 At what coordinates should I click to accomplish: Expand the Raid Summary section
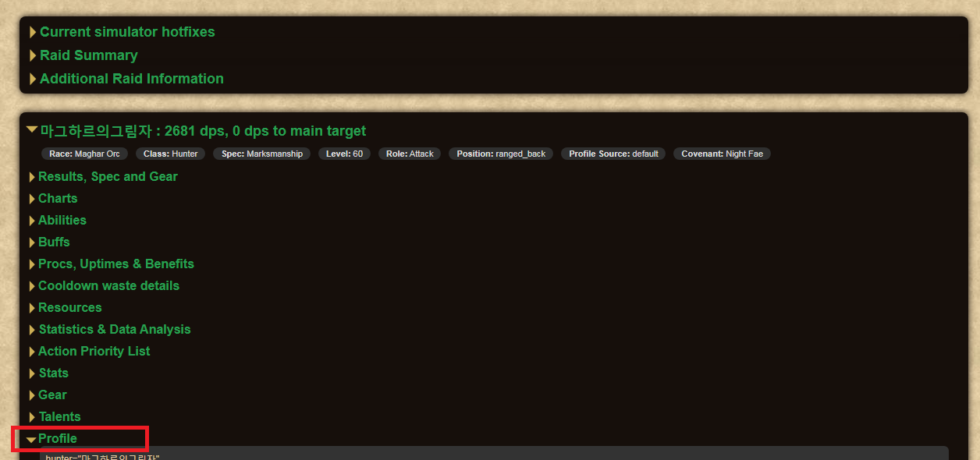tap(88, 55)
